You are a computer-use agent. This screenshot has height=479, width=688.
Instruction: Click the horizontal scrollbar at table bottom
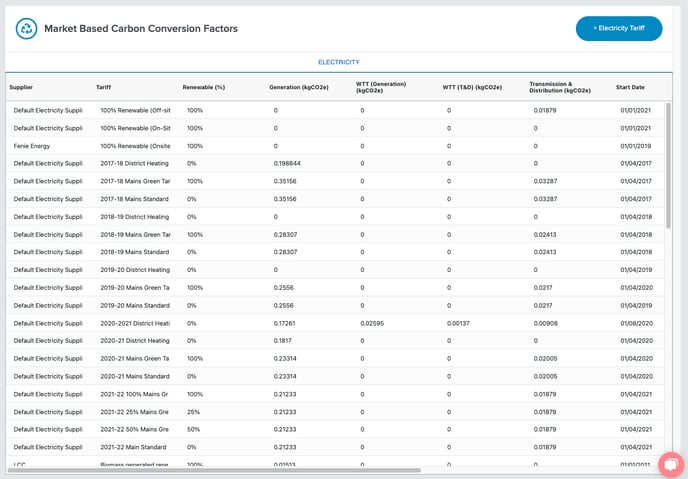[214, 470]
